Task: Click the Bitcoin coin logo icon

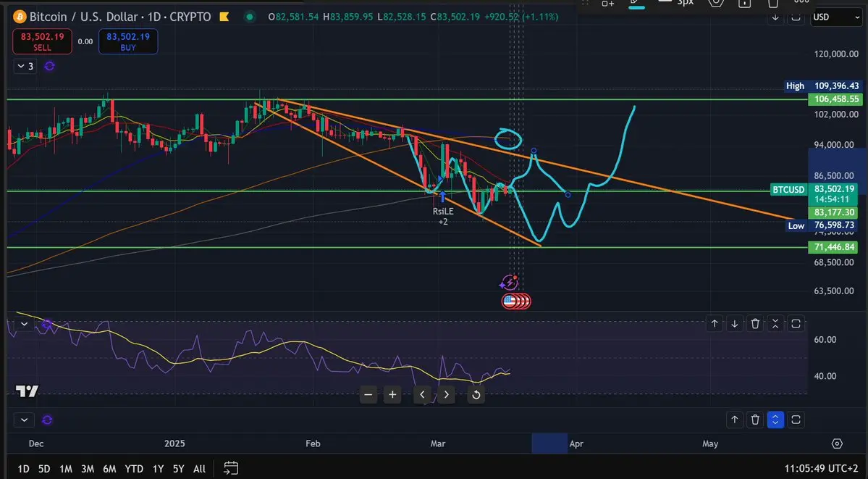Action: (20, 17)
